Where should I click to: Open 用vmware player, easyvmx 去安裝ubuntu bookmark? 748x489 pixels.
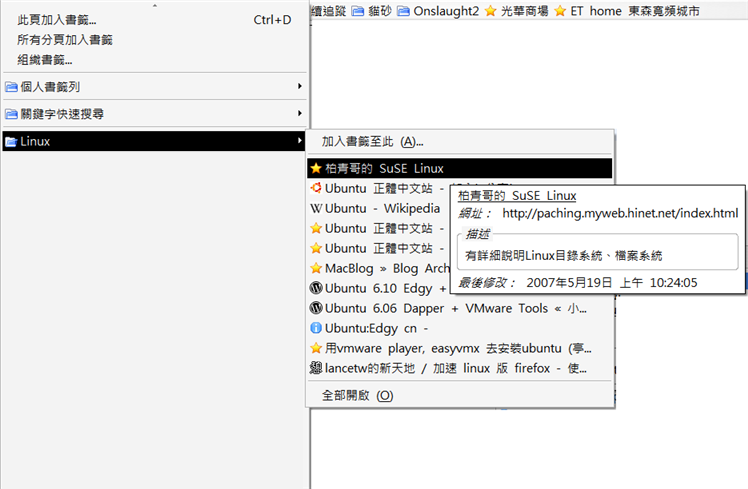coord(459,348)
